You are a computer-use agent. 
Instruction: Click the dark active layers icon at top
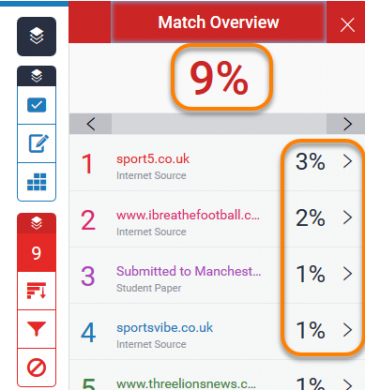coord(36,36)
